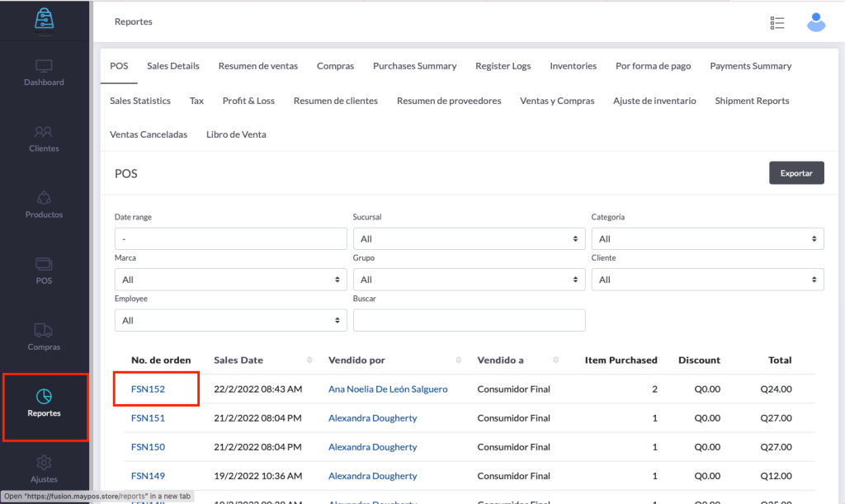Expand the Categoría dropdown filter
Screen dimensions: 845x504
[707, 239]
